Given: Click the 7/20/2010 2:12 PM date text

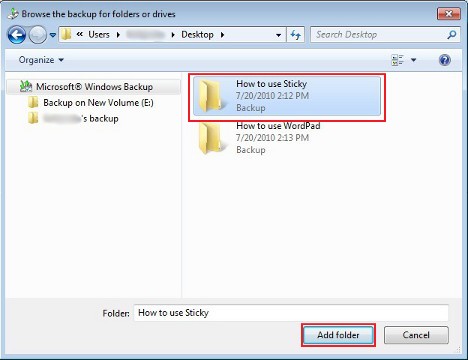Looking at the screenshot, I should (x=272, y=96).
